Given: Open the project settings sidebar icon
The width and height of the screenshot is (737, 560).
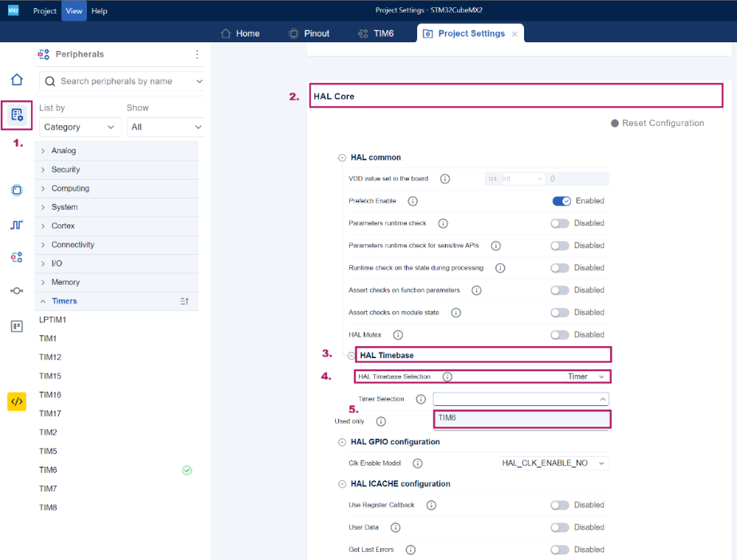Looking at the screenshot, I should pyautogui.click(x=17, y=115).
